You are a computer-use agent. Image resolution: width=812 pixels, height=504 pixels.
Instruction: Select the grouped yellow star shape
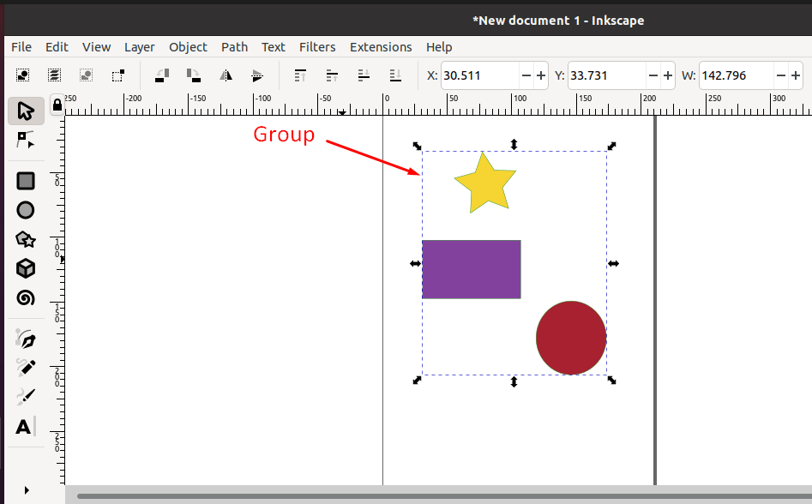coord(484,182)
